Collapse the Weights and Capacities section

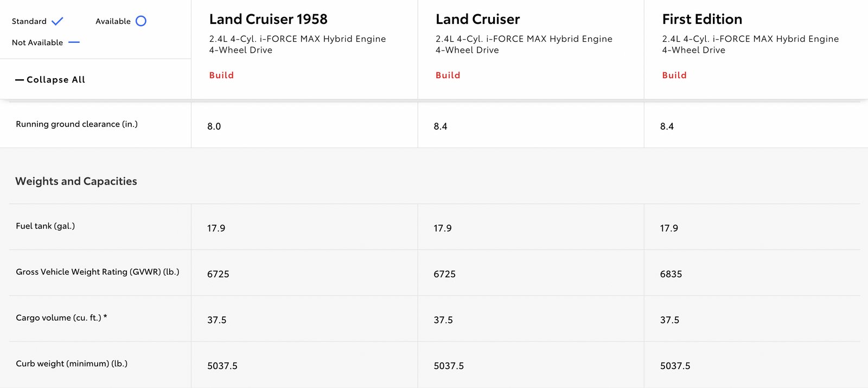coord(76,181)
